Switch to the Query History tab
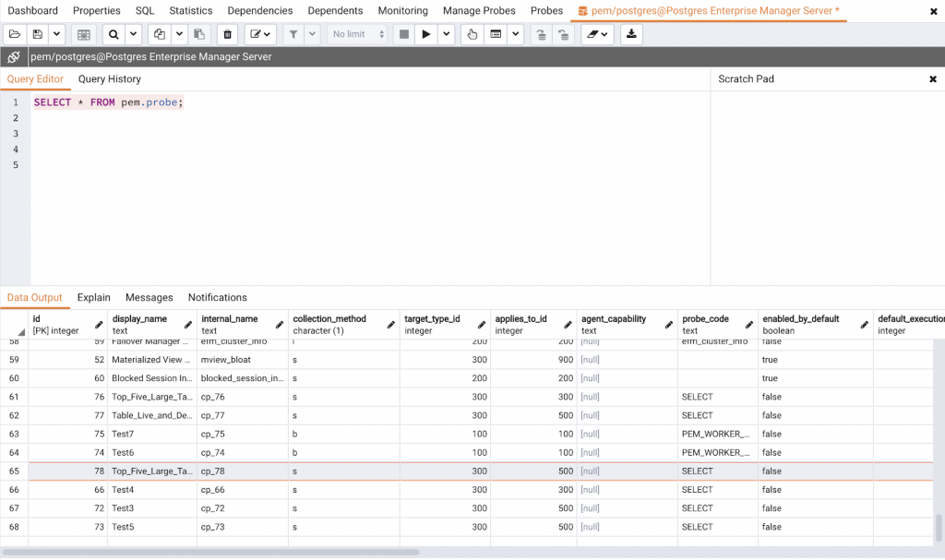Viewport: 945px width, 560px height. [x=110, y=79]
